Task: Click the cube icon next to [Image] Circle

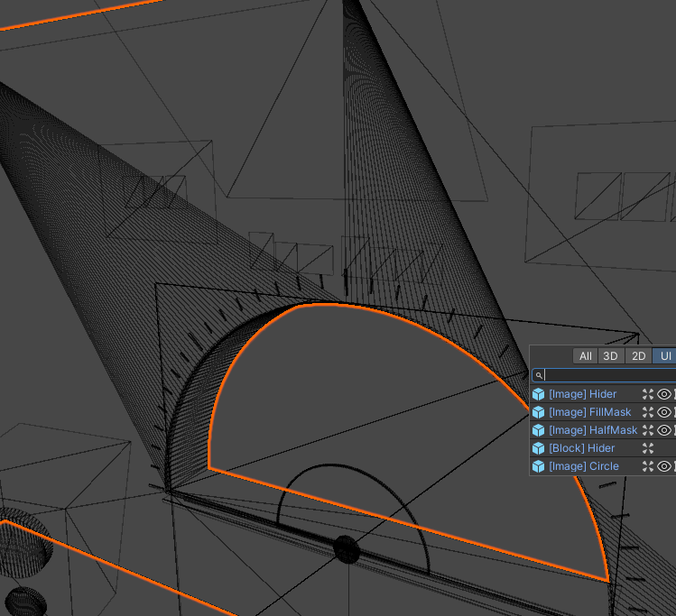Action: tap(539, 466)
